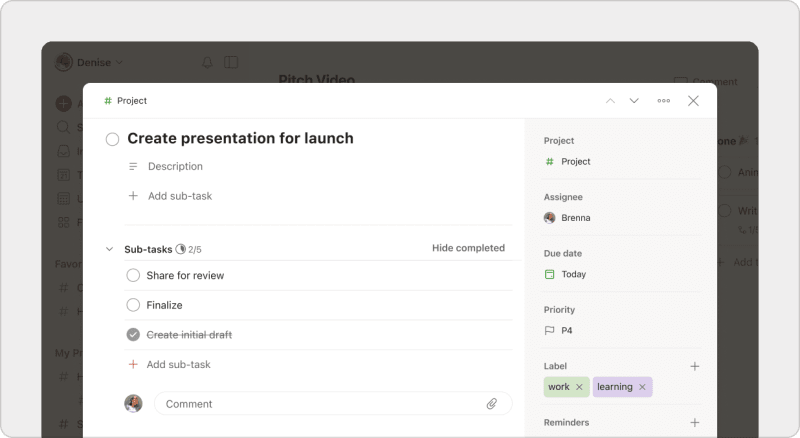Click the red add task button in sidebar
Screen dimensions: 800x438
[63, 104]
